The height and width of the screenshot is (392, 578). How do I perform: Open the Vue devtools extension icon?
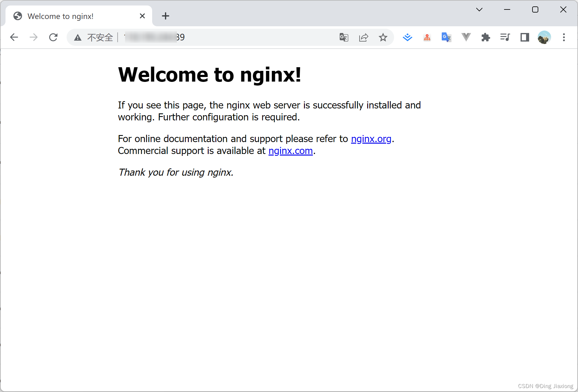pos(466,37)
